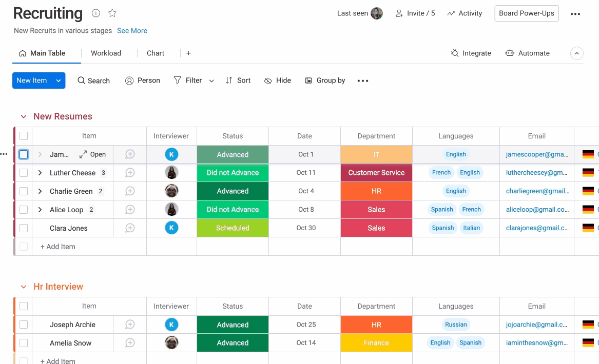Click the add view plus icon
599x364 pixels.
pyautogui.click(x=188, y=53)
